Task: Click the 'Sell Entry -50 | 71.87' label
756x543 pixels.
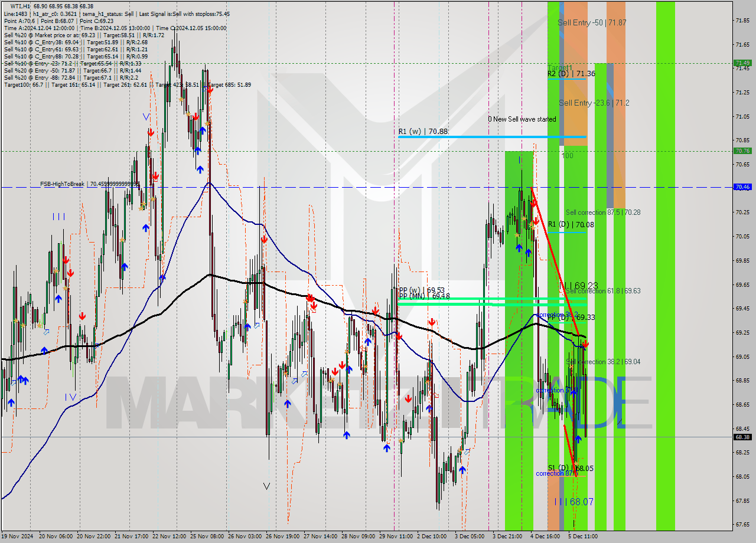Action: (592, 22)
